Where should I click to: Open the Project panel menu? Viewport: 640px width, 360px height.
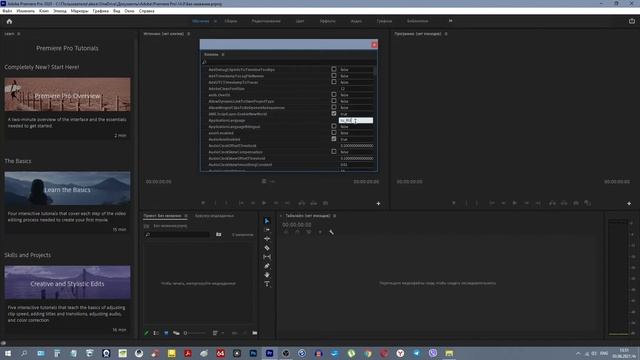(x=186, y=216)
